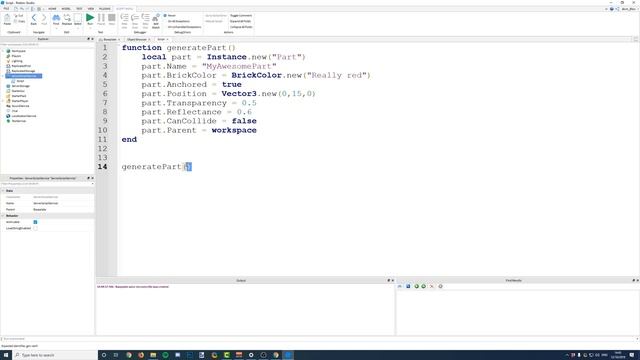Click the Pause test icon
This screenshot has height=360, width=640.
point(101,19)
